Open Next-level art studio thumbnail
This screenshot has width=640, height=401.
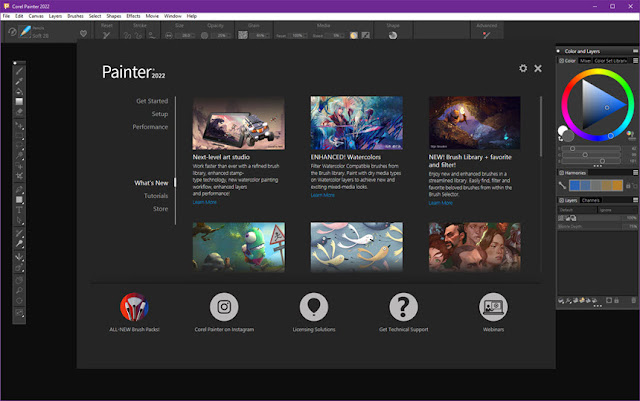pos(238,123)
